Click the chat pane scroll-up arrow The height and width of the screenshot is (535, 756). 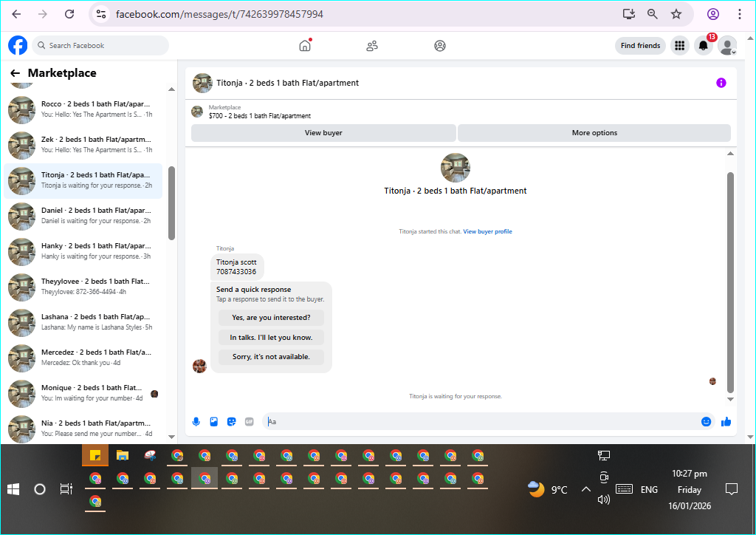[x=730, y=154]
